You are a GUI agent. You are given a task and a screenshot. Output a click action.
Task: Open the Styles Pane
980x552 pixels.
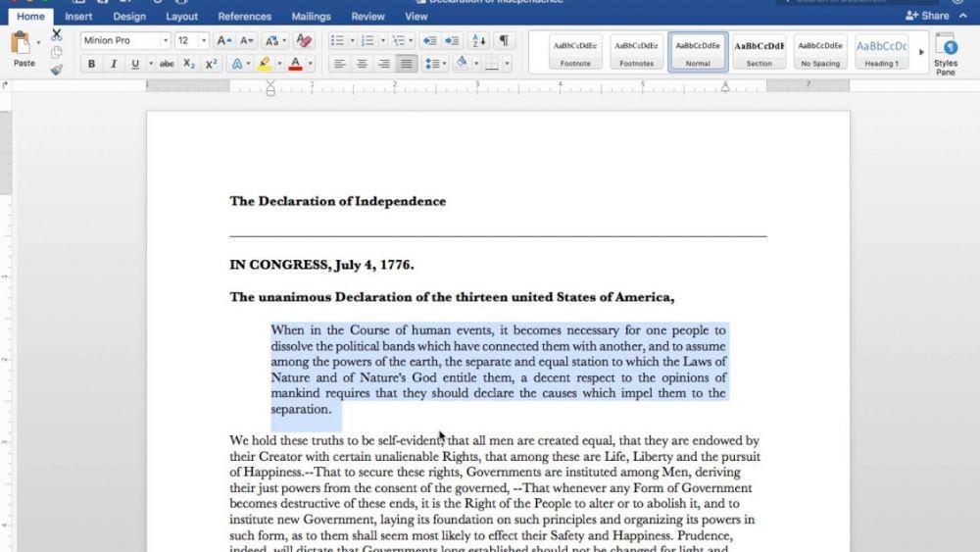[x=946, y=54]
